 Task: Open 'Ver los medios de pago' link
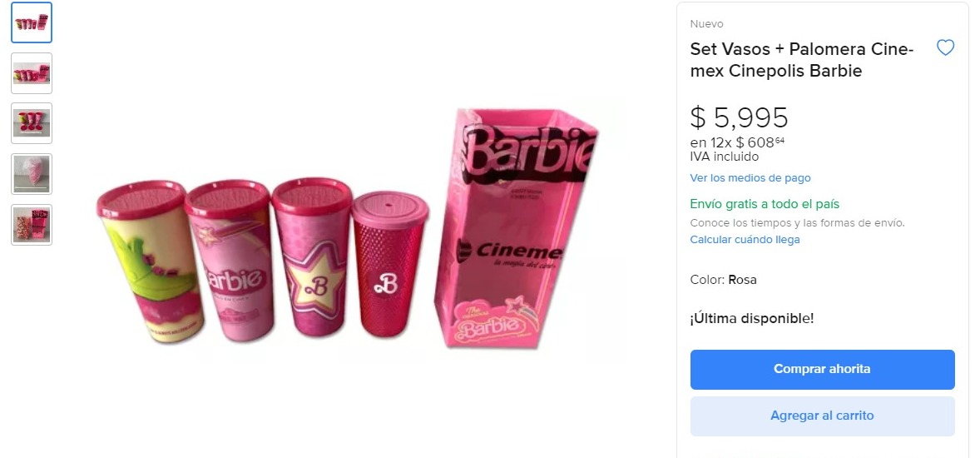[750, 178]
